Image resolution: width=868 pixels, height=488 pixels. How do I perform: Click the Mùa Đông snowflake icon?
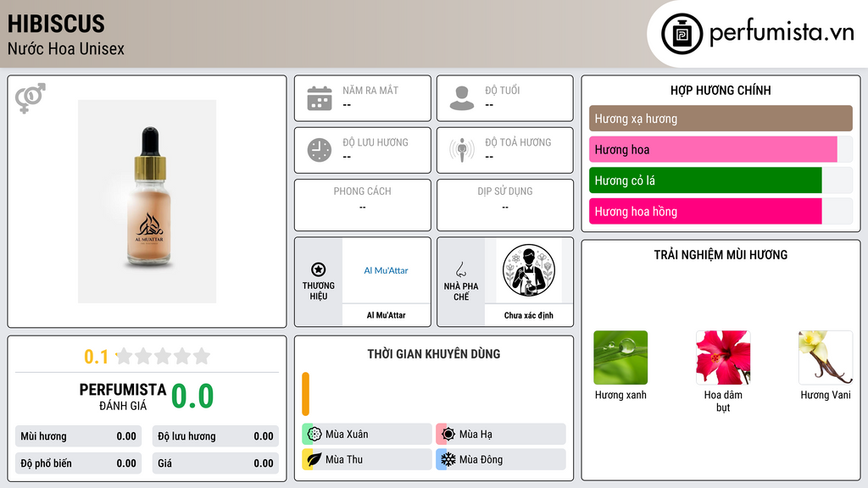[x=448, y=459]
